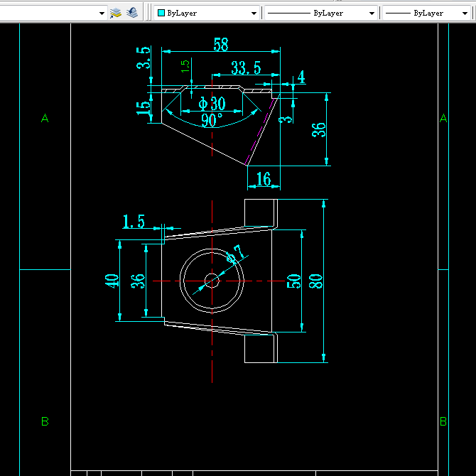Open the layer list dropdown arrow

pos(102,13)
